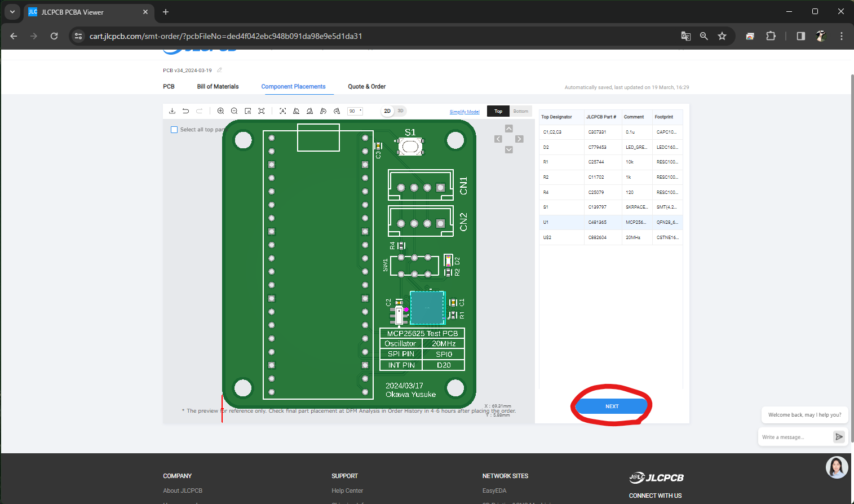Click the nudge-left arrow control

498,138
